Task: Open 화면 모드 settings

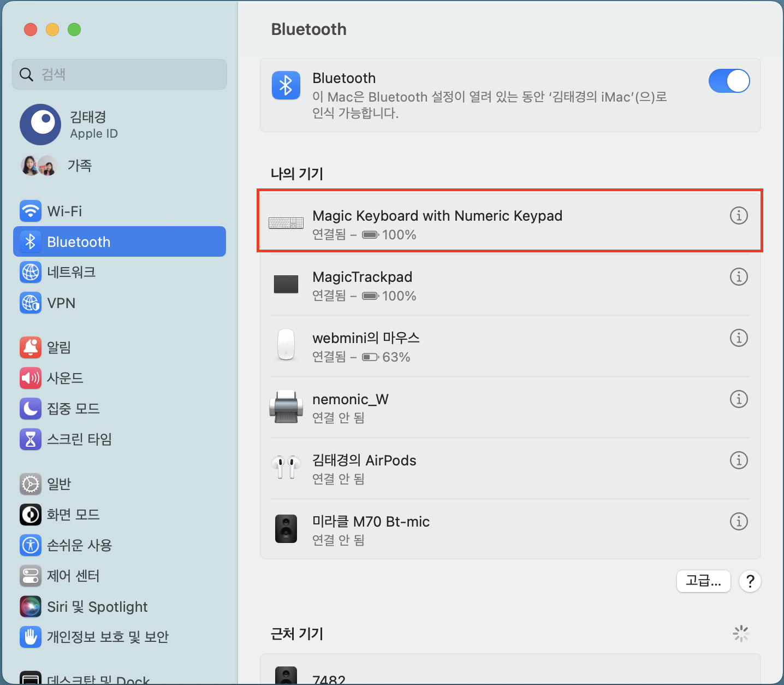Action: (73, 515)
